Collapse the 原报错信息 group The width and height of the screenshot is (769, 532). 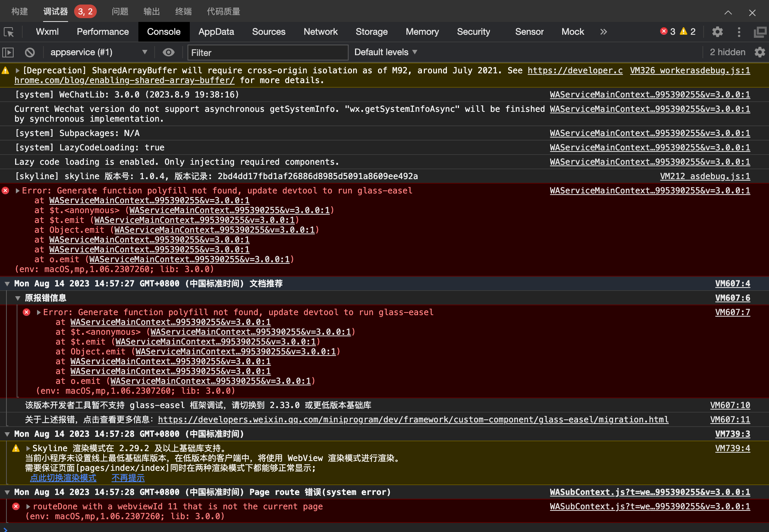click(18, 298)
